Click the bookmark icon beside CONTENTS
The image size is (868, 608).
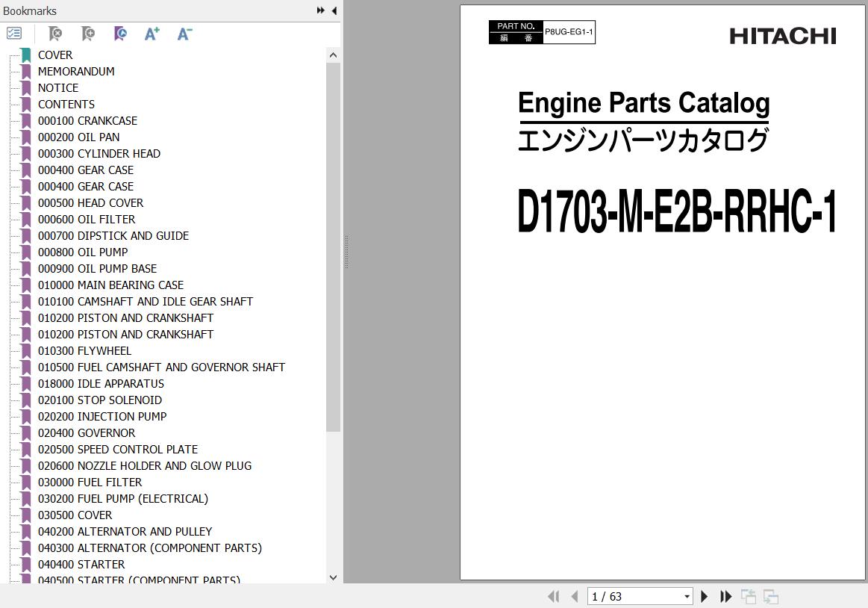pos(26,105)
